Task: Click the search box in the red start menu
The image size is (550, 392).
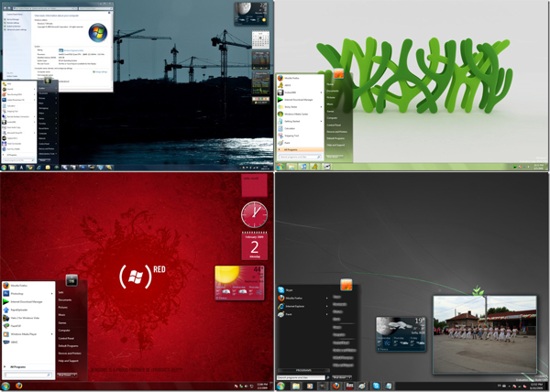Action: pyautogui.click(x=28, y=375)
